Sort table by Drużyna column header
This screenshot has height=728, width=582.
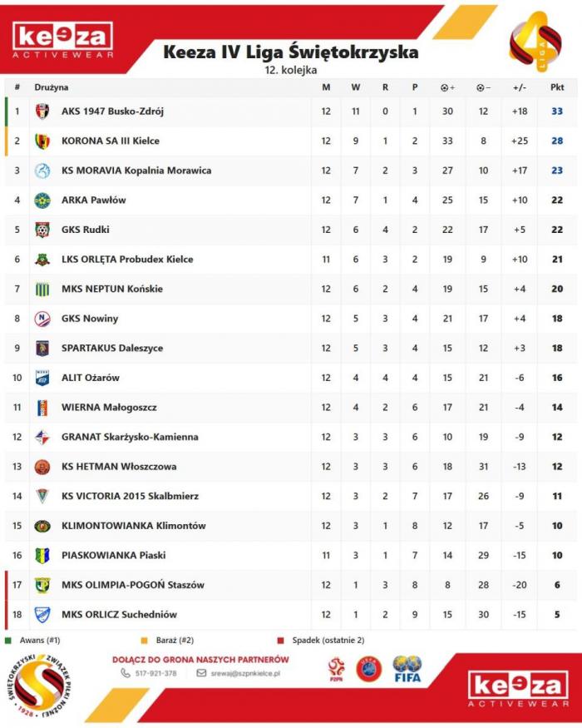52,87
